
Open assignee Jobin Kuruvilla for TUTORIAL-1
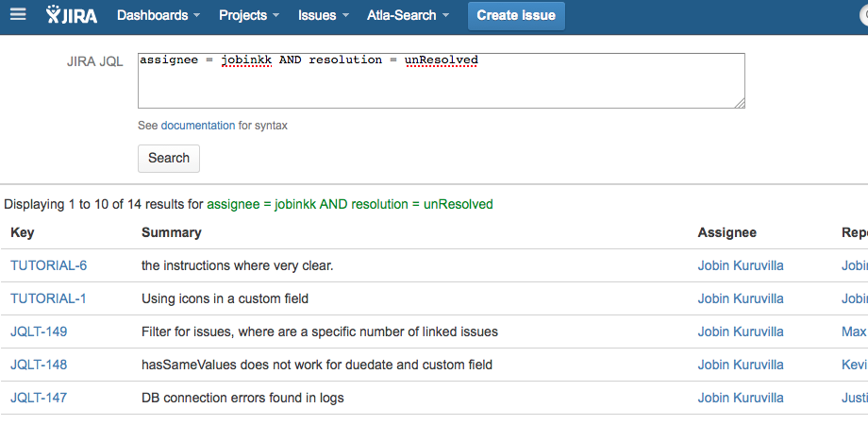coord(741,298)
